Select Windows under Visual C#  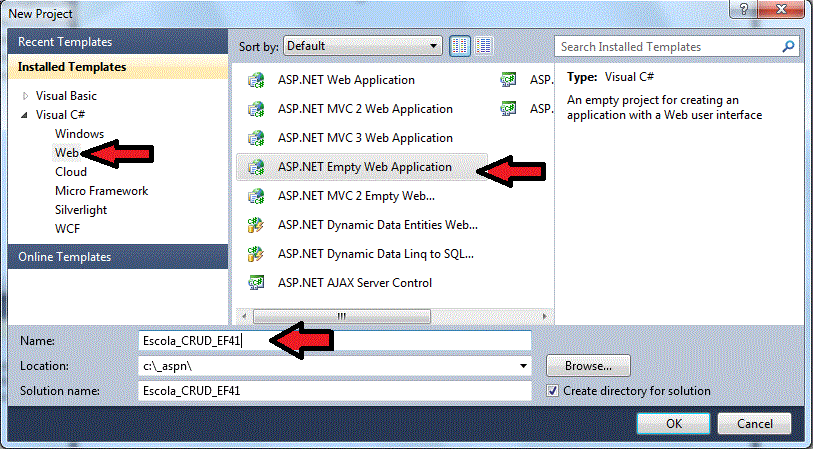pos(79,134)
